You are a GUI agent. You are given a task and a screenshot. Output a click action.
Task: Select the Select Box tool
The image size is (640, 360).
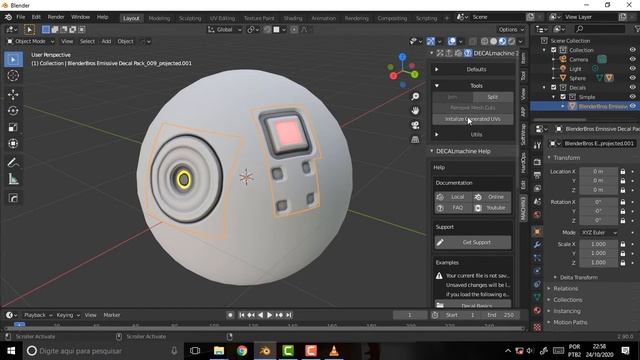tap(13, 60)
